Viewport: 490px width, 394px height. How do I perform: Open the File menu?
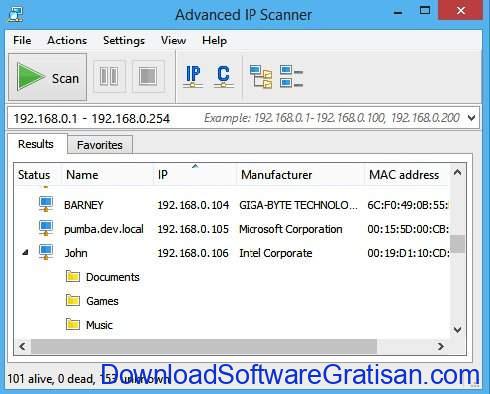click(22, 40)
